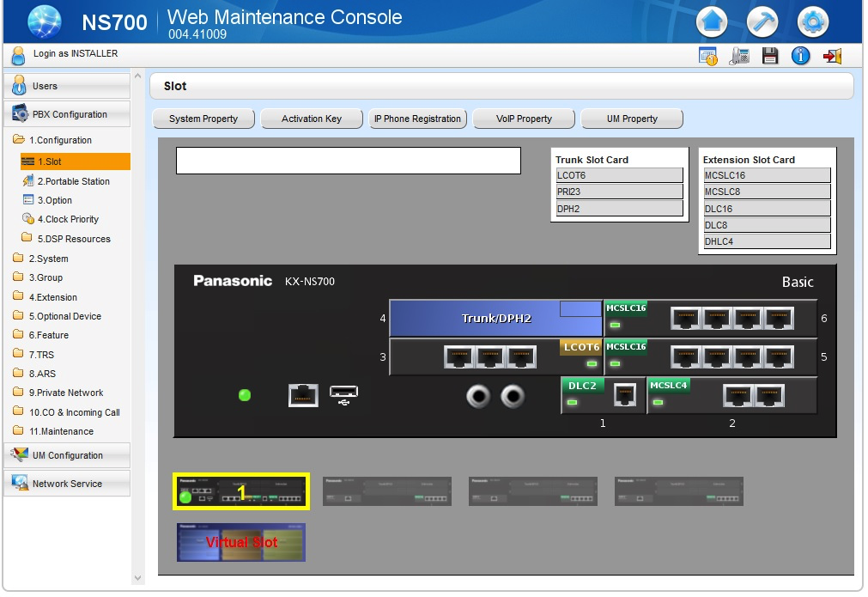Open the Network Service section
The image size is (868, 597).
(67, 484)
